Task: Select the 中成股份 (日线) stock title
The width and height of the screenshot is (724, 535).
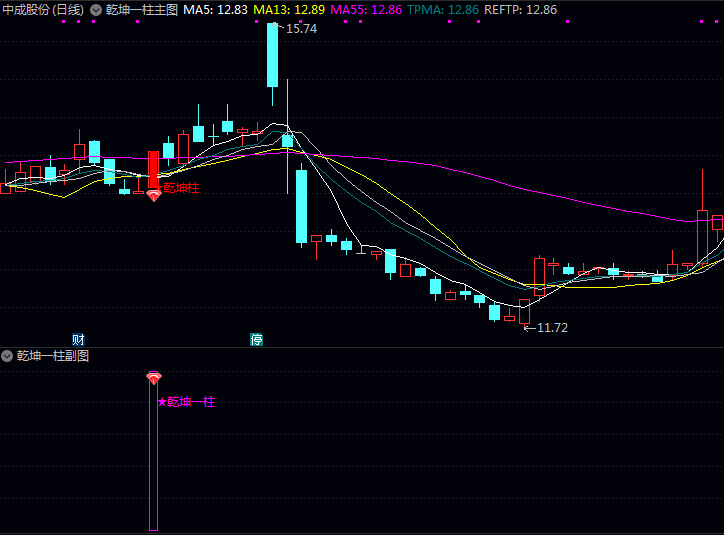Action: [x=43, y=10]
